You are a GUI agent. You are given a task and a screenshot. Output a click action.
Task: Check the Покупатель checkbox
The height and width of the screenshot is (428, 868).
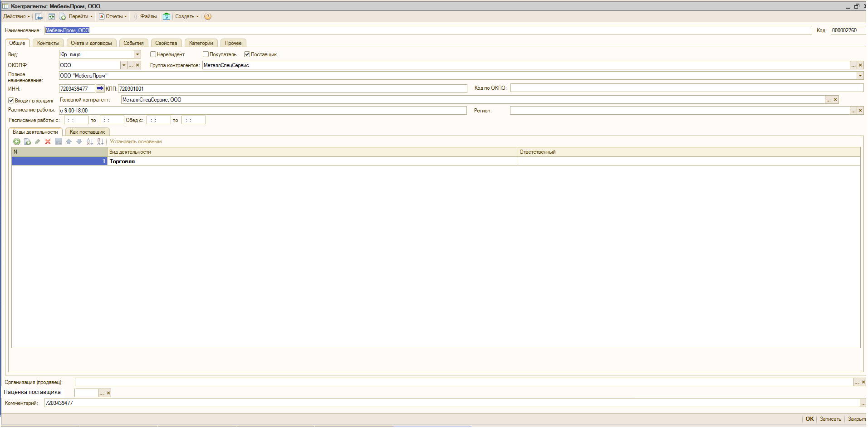206,54
